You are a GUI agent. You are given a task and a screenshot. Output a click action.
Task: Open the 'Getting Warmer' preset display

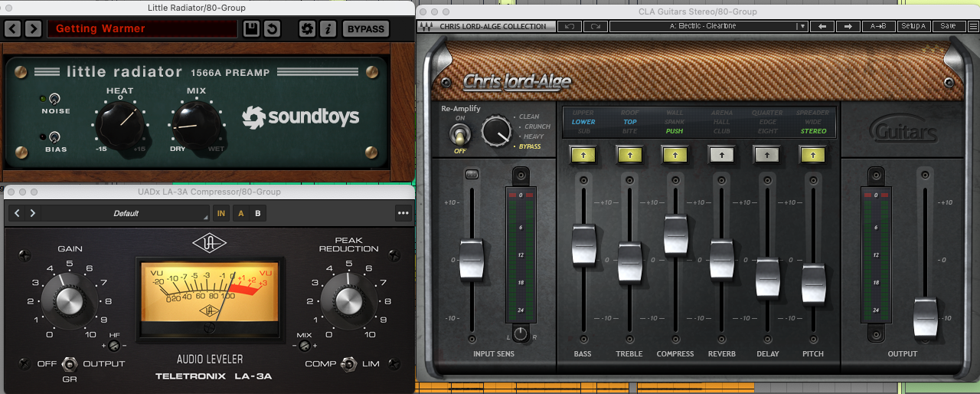click(142, 29)
